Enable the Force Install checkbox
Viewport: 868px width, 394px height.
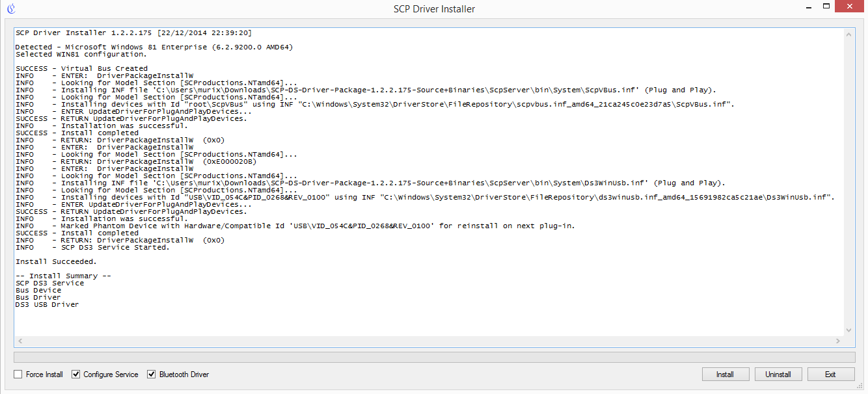pyautogui.click(x=18, y=374)
